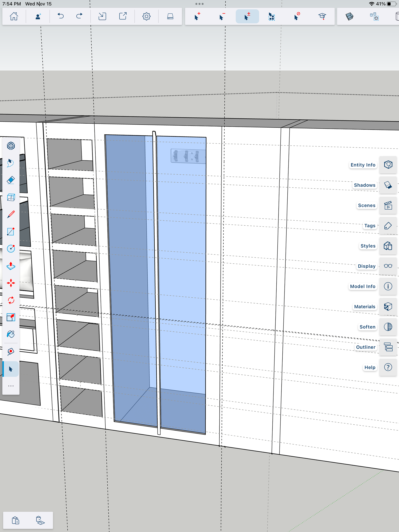Toggle add-to-selection modifier
The image size is (399, 532).
click(x=197, y=16)
